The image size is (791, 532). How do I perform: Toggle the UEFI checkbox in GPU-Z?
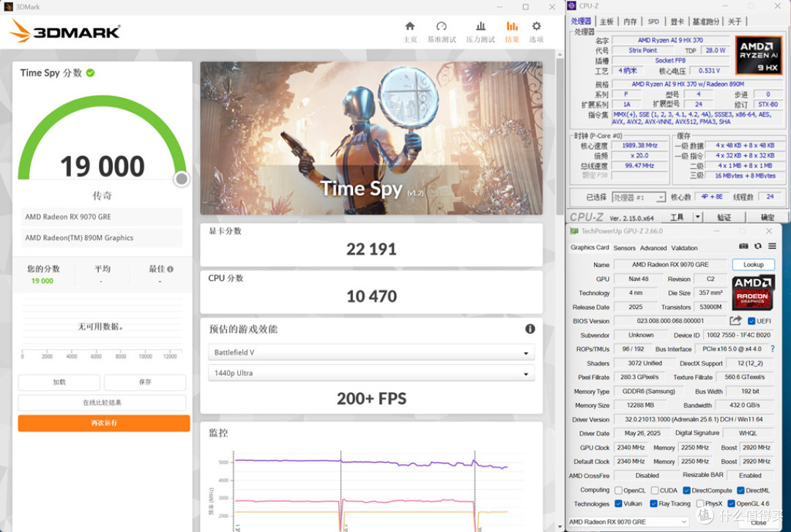(x=751, y=321)
